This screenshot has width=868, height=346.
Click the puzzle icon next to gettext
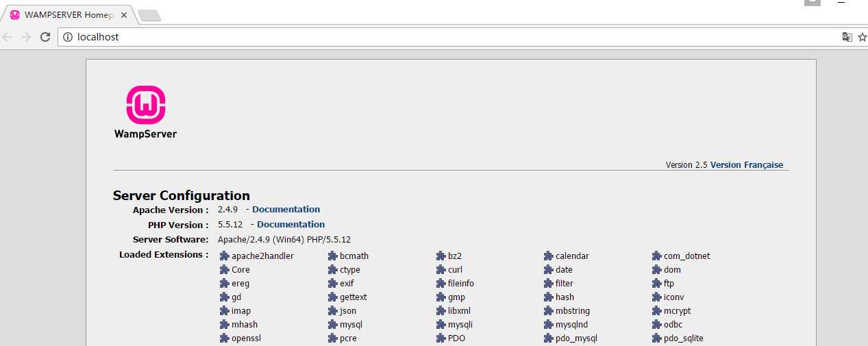333,297
